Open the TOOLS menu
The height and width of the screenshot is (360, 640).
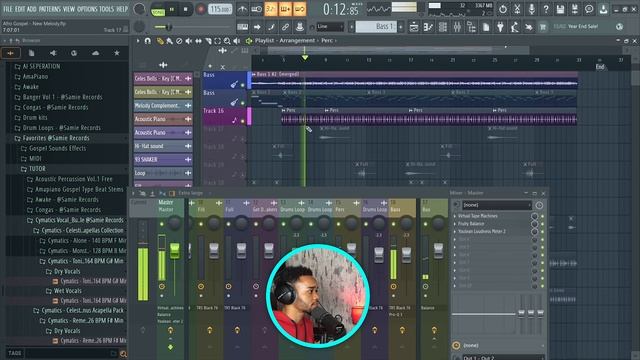[x=107, y=9]
